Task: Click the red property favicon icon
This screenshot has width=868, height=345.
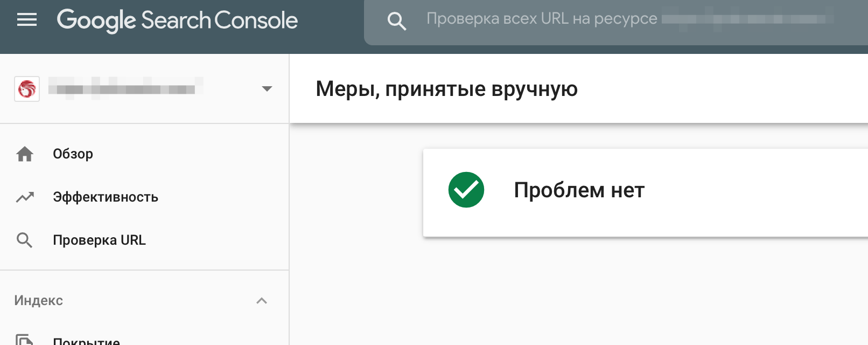Action: click(x=27, y=89)
